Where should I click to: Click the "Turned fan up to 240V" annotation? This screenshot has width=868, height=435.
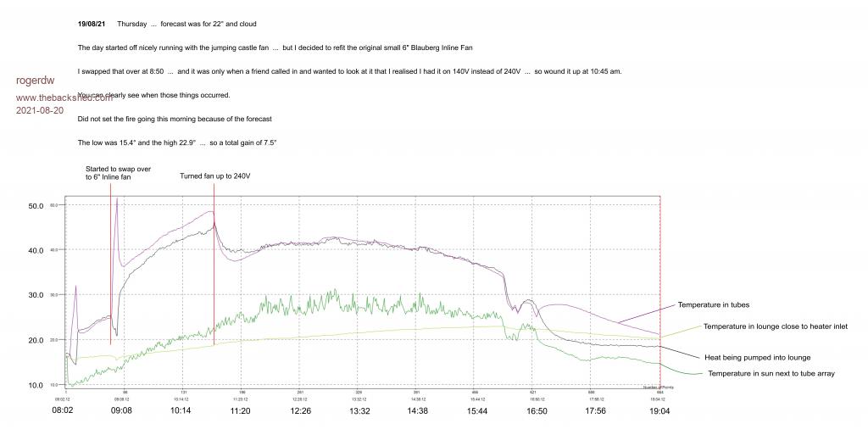(x=214, y=176)
